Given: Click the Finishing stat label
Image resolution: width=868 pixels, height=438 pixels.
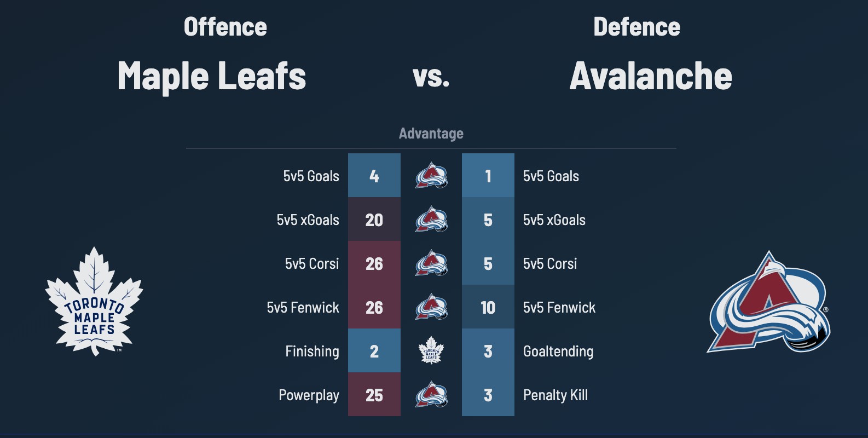Looking at the screenshot, I should pos(312,351).
